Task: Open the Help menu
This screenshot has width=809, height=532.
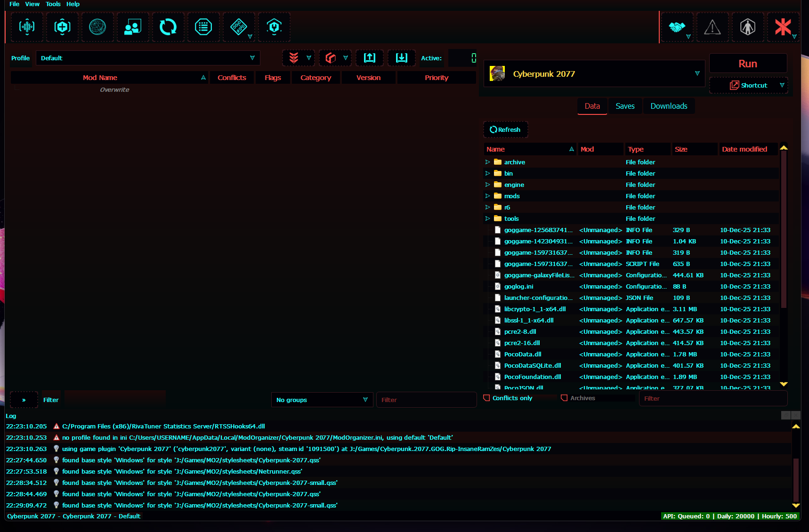Action: coord(73,4)
